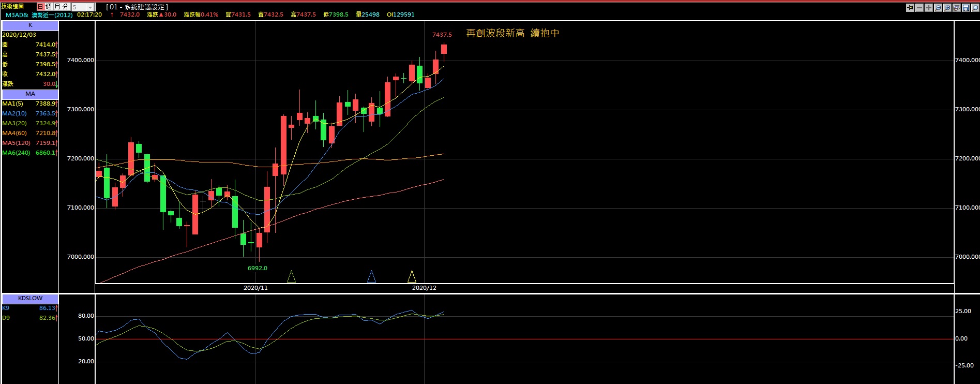The width and height of the screenshot is (980, 384).
Task: Click the plus icon in top toolbar
Action: [x=929, y=8]
